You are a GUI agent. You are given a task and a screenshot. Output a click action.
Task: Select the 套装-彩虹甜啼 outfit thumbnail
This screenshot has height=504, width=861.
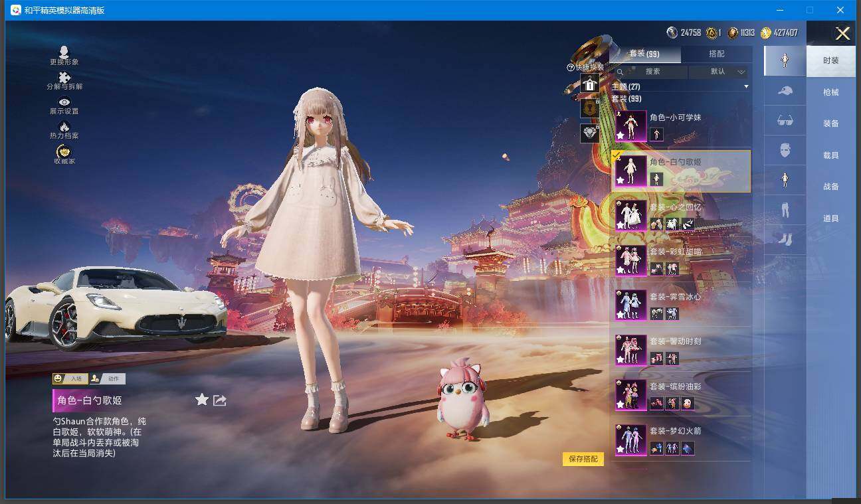tap(630, 260)
